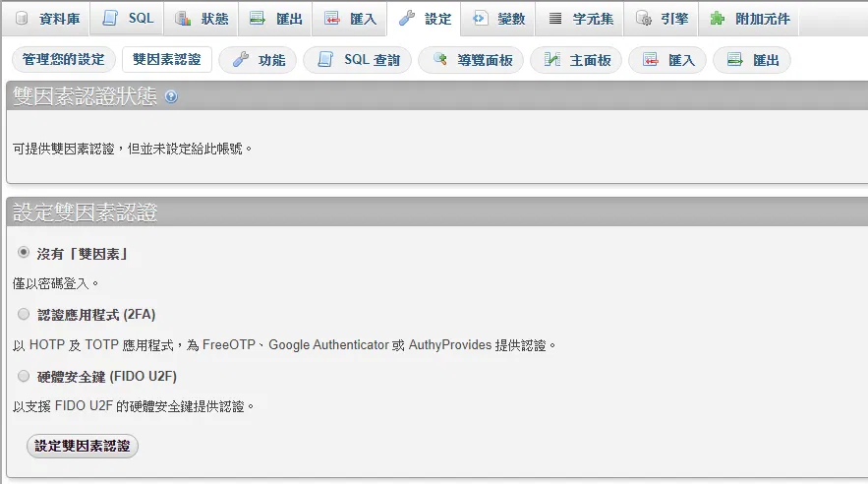Click the 僅以密碼登入 description text
The height and width of the screenshot is (484, 868).
56,284
